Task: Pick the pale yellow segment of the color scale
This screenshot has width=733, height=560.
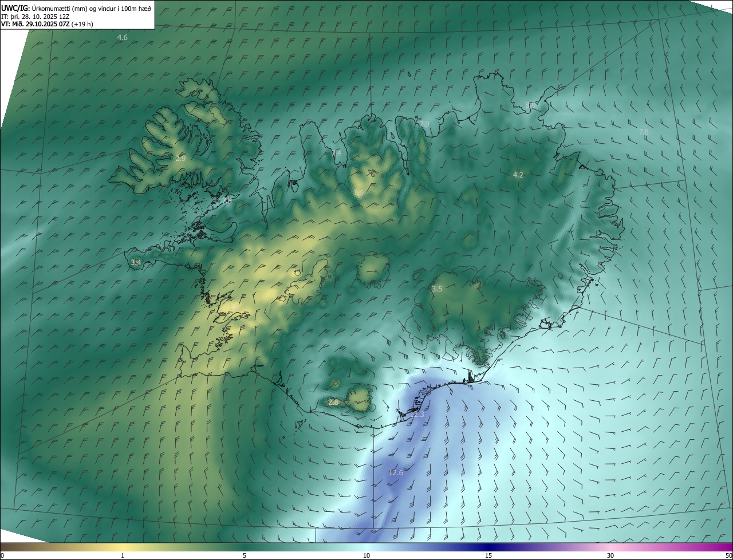Action: [x=123, y=547]
